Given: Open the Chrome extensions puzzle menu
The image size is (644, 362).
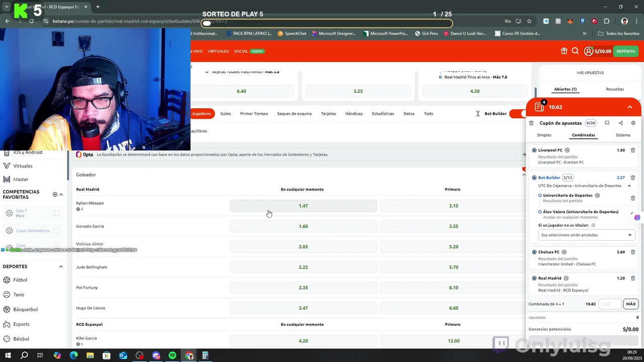Looking at the screenshot, I should coord(606,21).
